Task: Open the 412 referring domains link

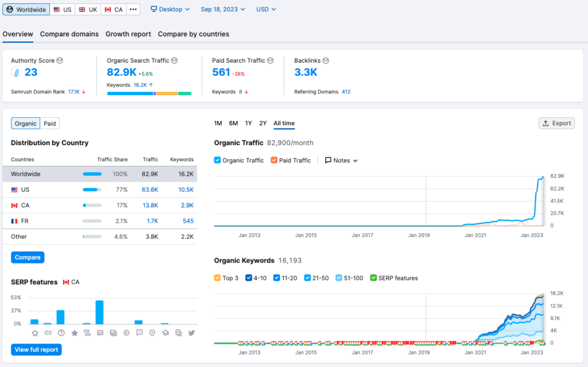Action: (x=346, y=92)
